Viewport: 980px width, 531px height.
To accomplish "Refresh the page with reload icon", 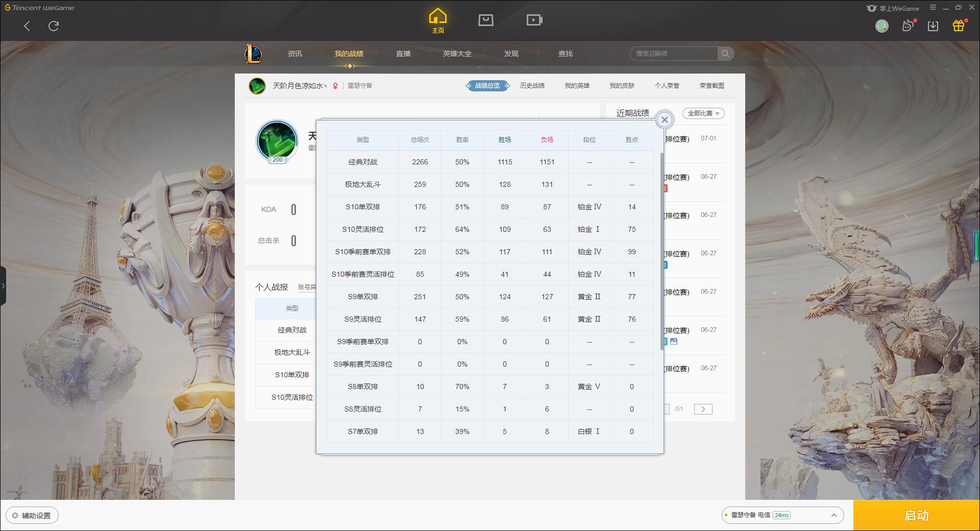I will (54, 26).
